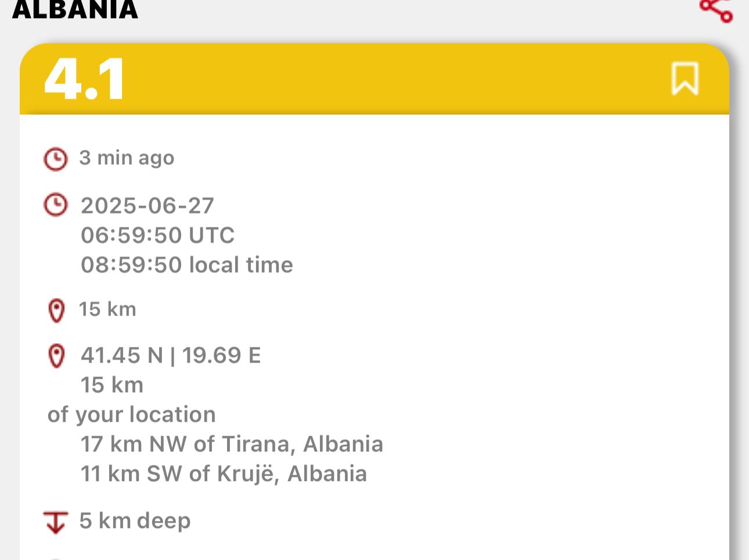
Task: Click the clock icon beside the date 2025-06-27
Action: coord(56,205)
